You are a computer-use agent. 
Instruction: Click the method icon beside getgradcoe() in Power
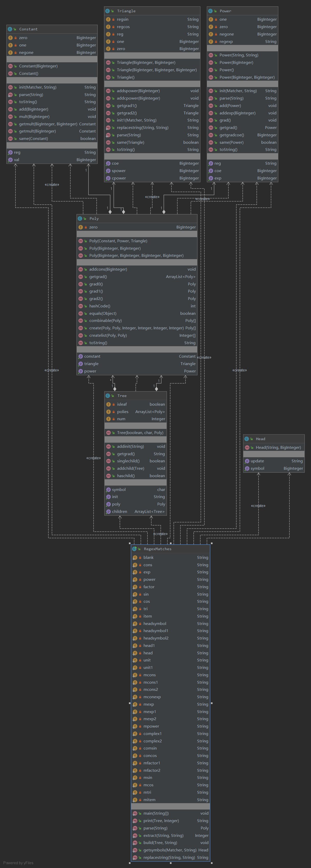coord(211,135)
